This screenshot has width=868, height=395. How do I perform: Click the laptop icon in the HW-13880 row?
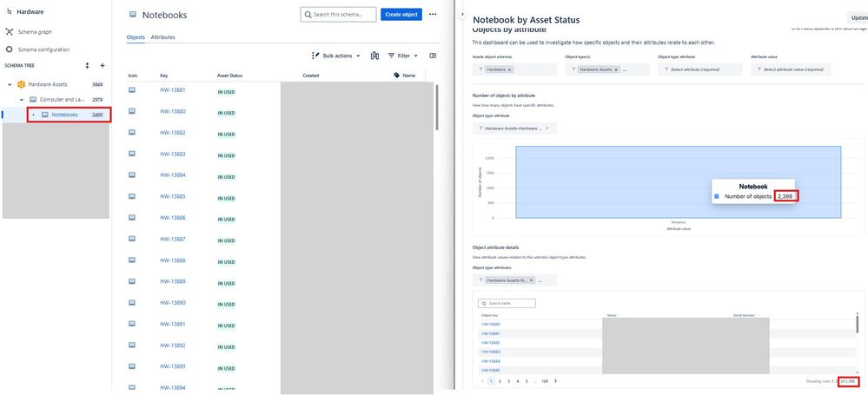click(132, 111)
